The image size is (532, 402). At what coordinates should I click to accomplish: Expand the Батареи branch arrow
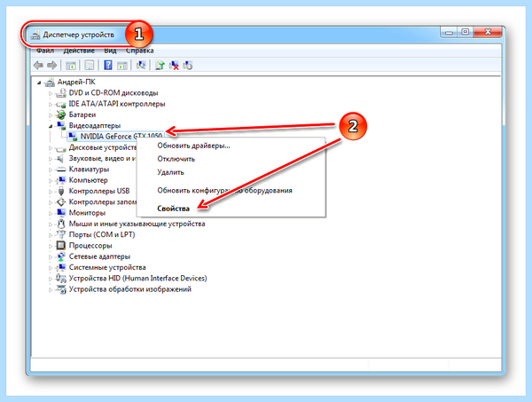pyautogui.click(x=51, y=115)
